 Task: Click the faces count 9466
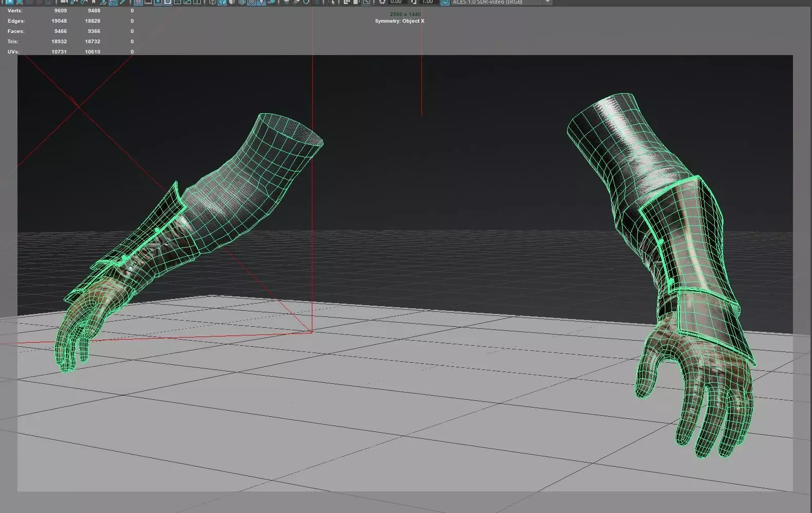click(60, 31)
